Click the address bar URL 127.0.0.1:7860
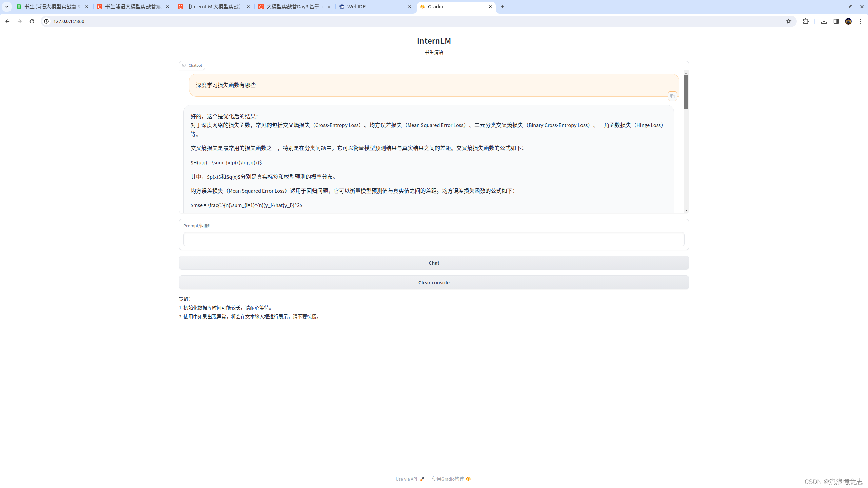868x488 pixels. tap(69, 21)
